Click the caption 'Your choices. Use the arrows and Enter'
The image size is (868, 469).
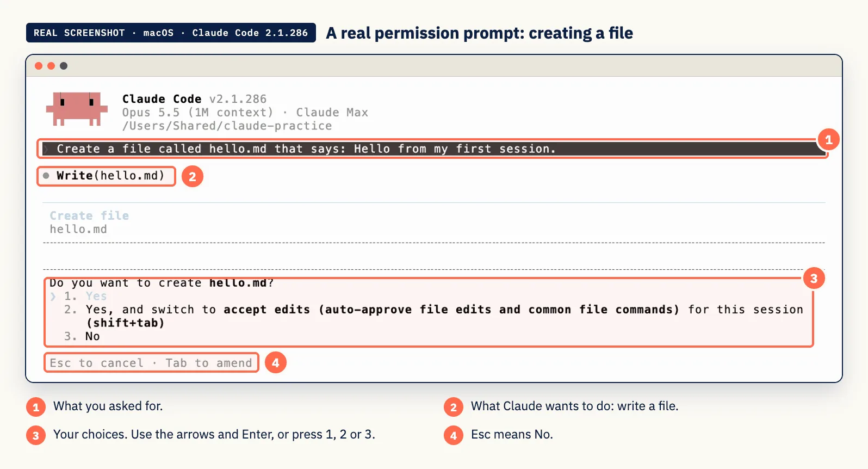click(214, 434)
